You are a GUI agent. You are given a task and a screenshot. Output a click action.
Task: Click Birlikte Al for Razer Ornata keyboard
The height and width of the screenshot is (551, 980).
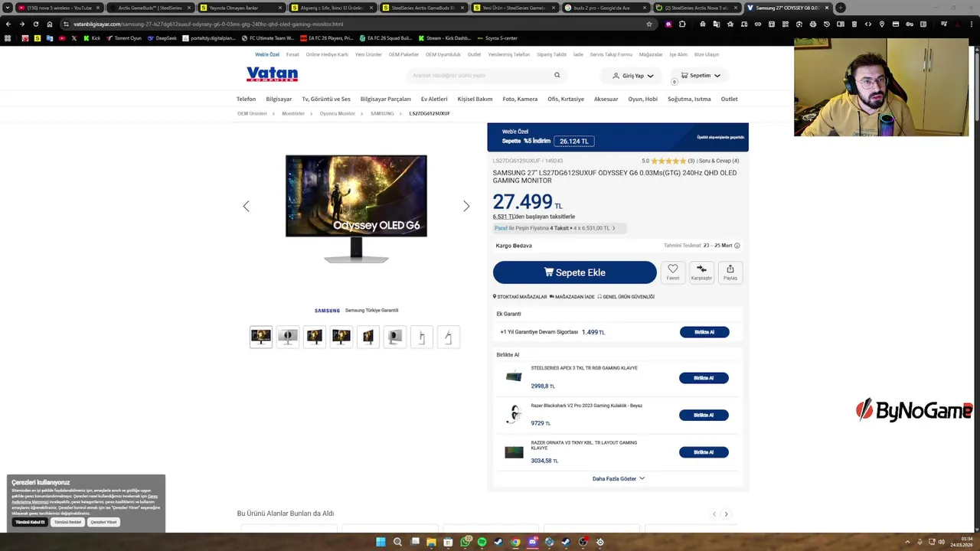coord(704,452)
